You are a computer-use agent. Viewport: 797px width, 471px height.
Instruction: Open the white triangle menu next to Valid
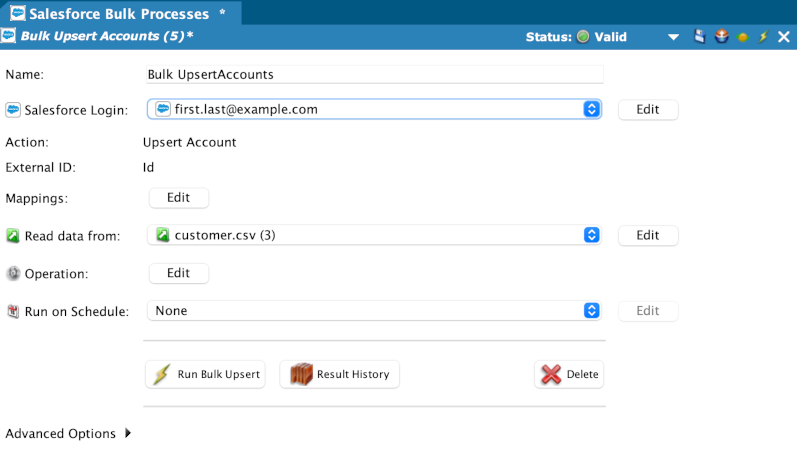[x=675, y=37]
